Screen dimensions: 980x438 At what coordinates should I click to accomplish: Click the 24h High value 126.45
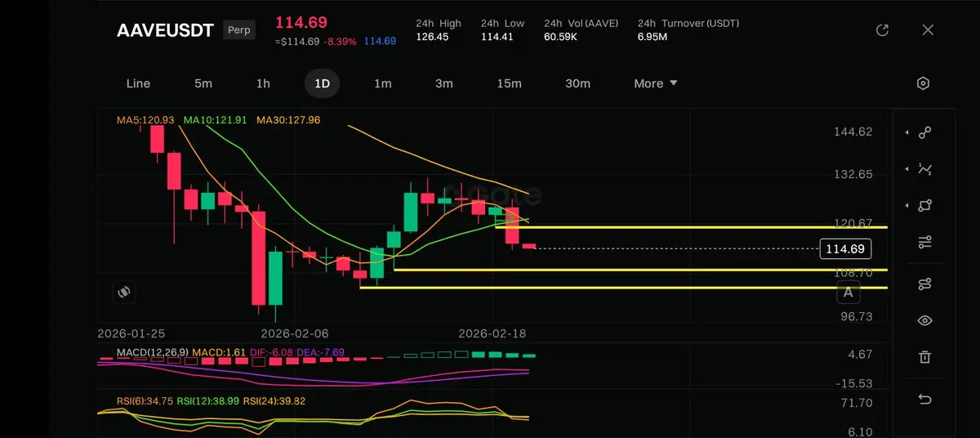pyautogui.click(x=432, y=37)
